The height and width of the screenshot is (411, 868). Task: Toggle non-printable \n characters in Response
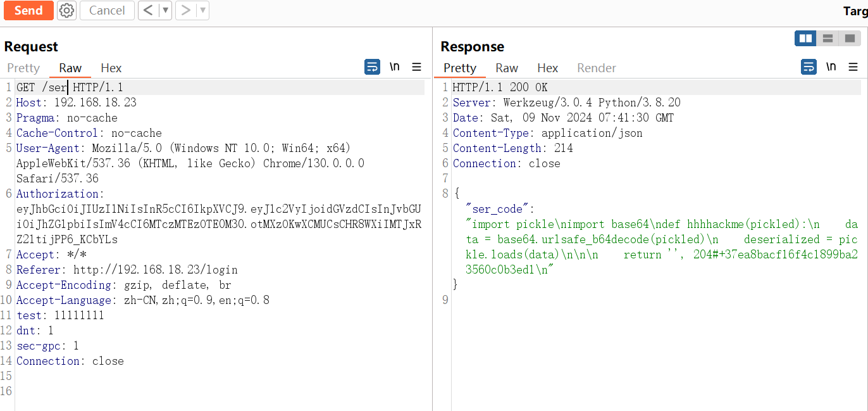[x=831, y=66]
